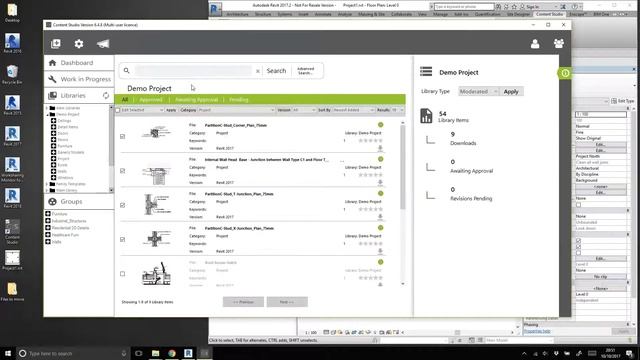Open the Stud_T Junction_Plan thumbnail
This screenshot has height=360, width=640.
pos(155,205)
